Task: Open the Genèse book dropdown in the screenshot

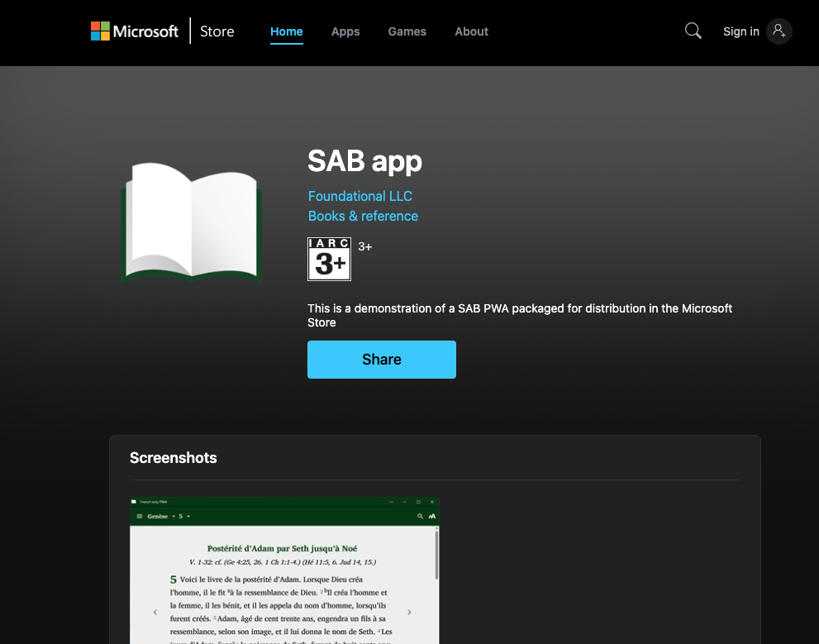Action: pyautogui.click(x=160, y=517)
